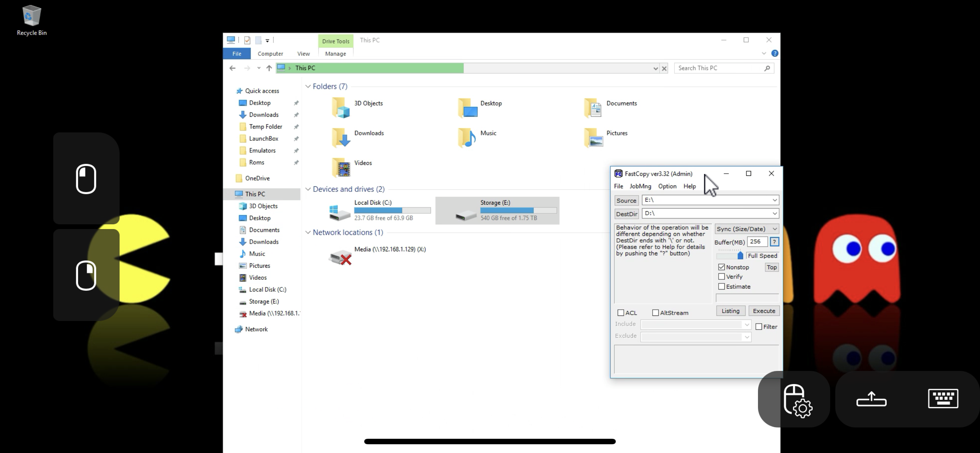The image size is (980, 453).
Task: Stop loading via address bar X button
Action: click(x=664, y=69)
